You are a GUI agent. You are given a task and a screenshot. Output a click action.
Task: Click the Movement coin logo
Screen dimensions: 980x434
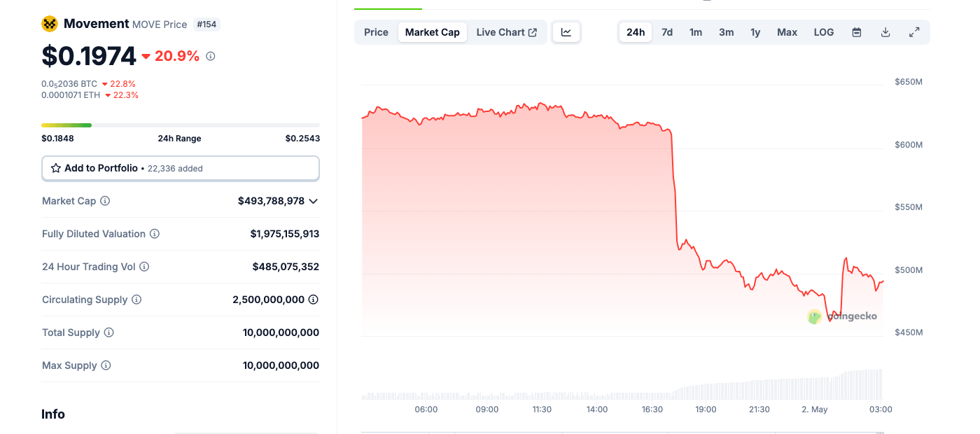(x=49, y=23)
